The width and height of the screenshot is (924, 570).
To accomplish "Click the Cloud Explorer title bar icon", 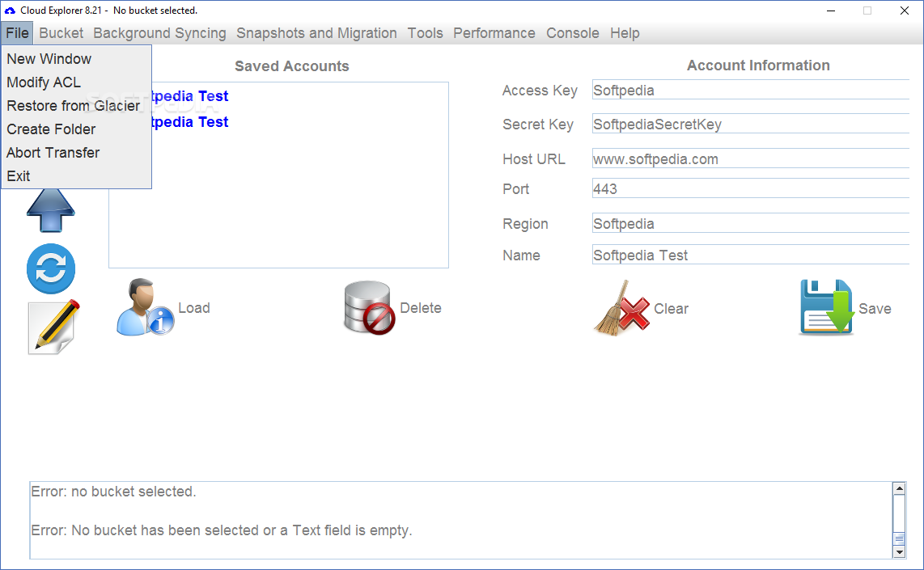I will click(10, 11).
